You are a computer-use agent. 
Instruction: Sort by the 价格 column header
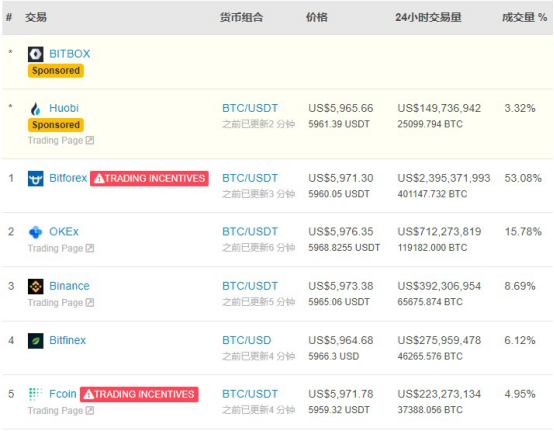(317, 17)
